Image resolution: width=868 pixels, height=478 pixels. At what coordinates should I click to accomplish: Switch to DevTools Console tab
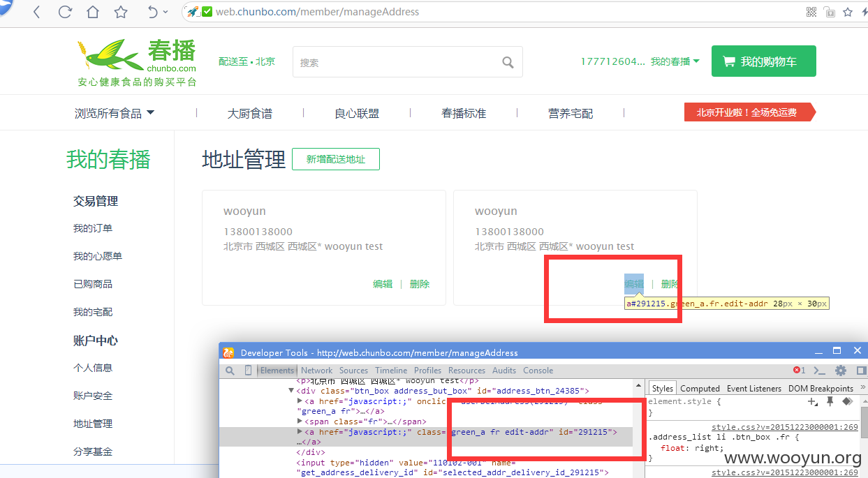538,371
